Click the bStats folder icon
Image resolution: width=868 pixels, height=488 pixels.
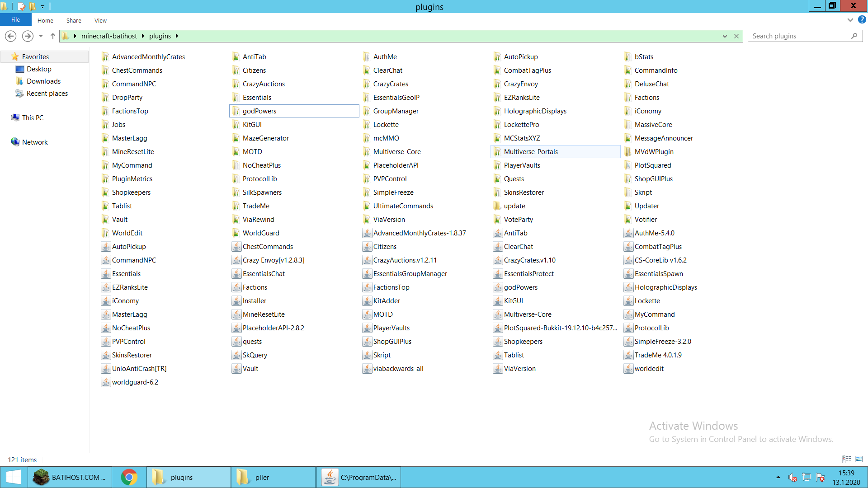[x=628, y=57]
